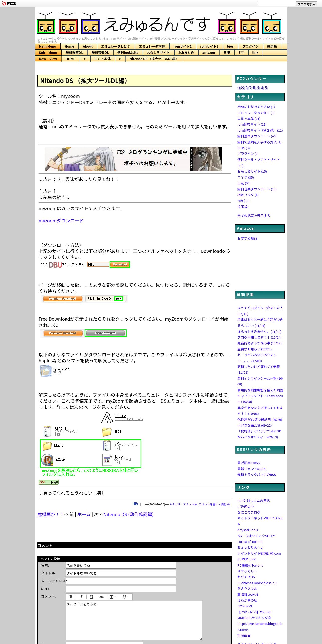Viewport: 322px width, 644px height.
Task: Focus the blog search text field
Action: point(276,4)
